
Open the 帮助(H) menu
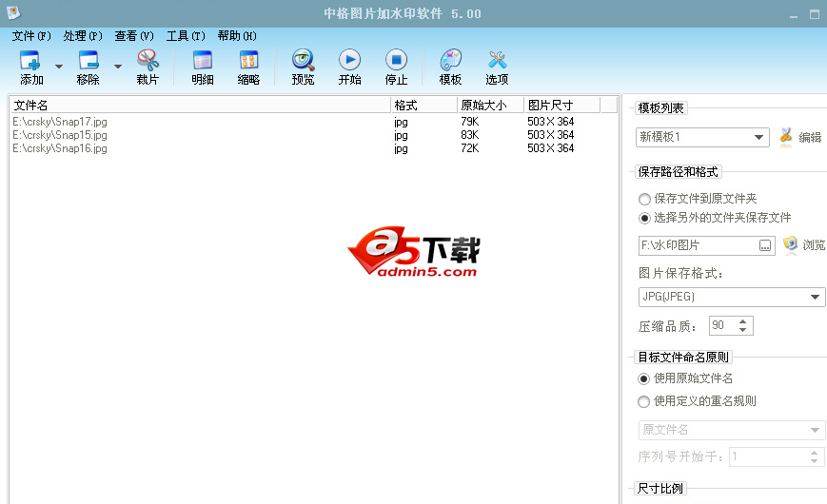237,36
